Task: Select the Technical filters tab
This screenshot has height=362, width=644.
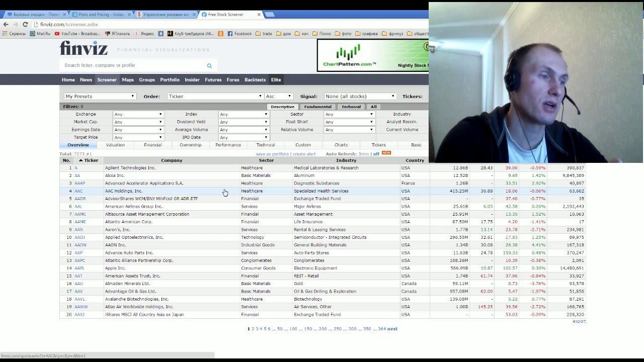Action: (x=351, y=107)
